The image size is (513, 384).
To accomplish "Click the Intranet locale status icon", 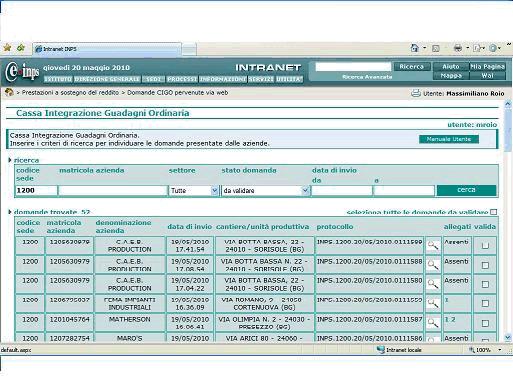I will 380,350.
